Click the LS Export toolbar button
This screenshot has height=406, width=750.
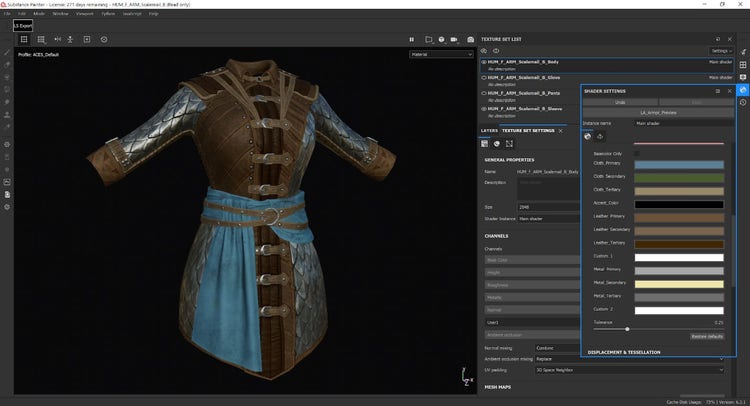pyautogui.click(x=24, y=26)
